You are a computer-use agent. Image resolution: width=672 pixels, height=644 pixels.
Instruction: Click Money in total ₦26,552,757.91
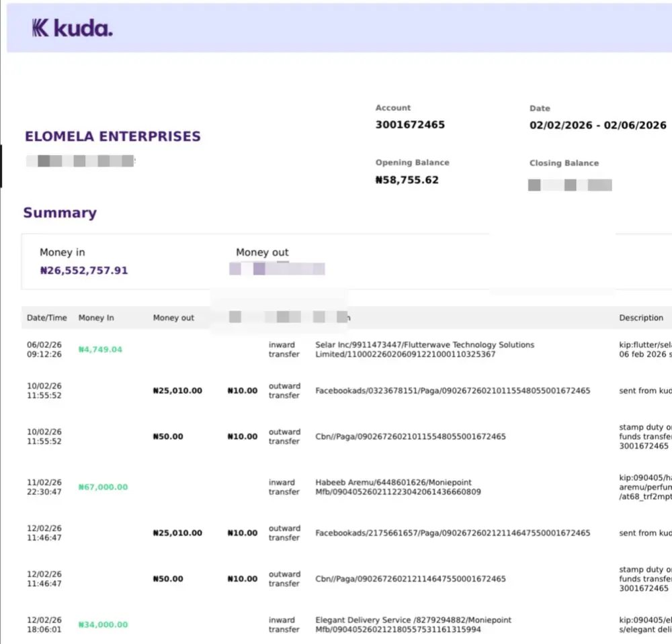(84, 270)
